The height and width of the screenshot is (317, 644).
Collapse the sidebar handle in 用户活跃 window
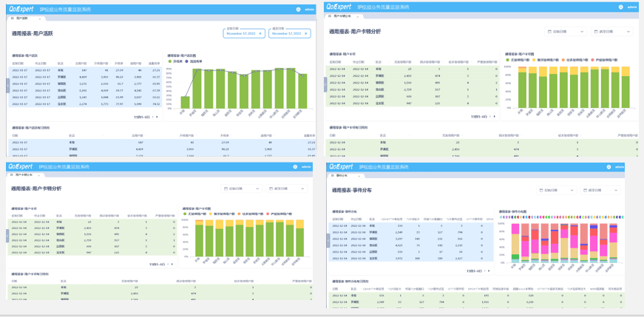[x=8, y=84]
